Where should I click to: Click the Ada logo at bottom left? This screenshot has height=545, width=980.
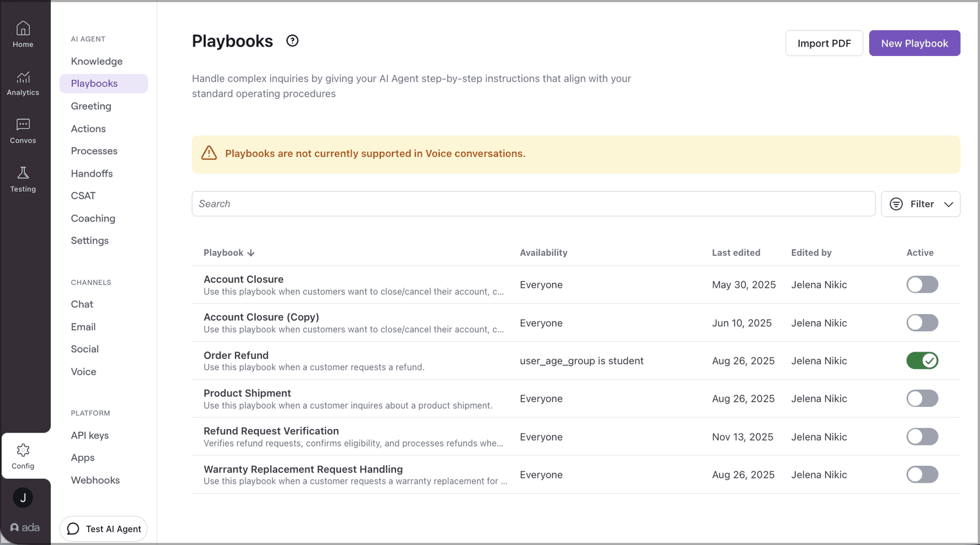pyautogui.click(x=24, y=527)
